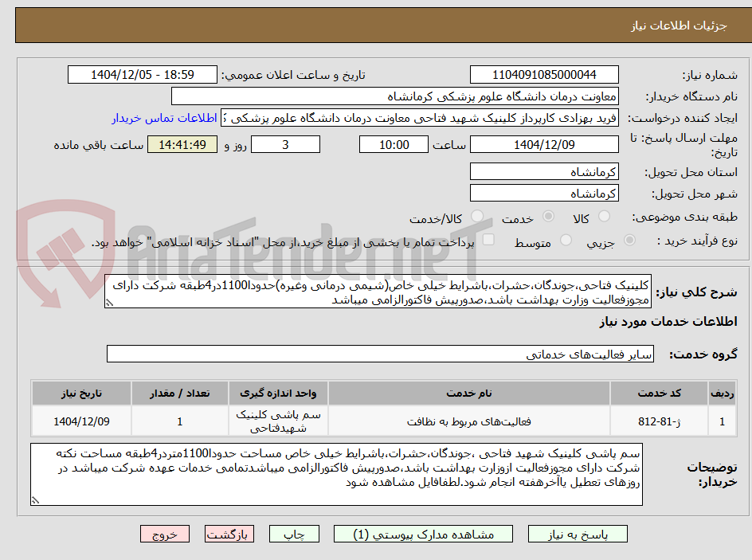The image size is (752, 560).
Task: Click the remaining days field showing 3
Action: [285, 144]
